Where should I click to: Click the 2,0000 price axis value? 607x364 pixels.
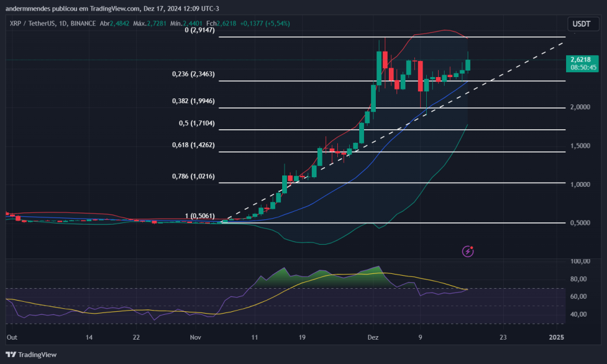580,107
